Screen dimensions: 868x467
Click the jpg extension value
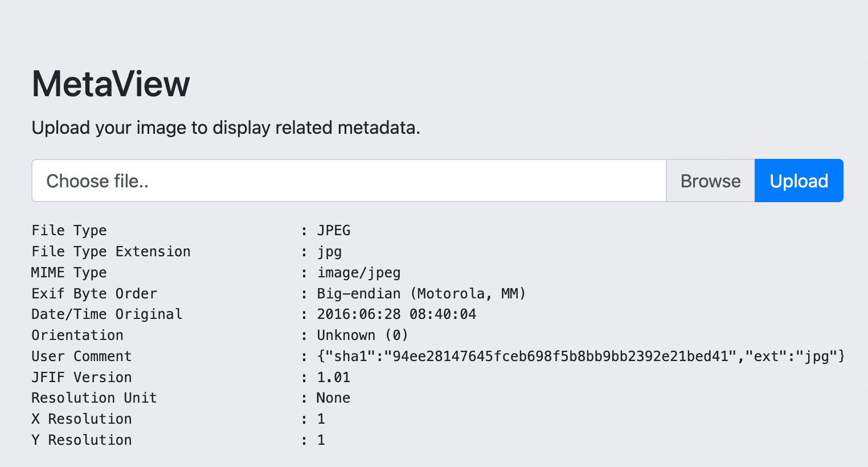(x=329, y=252)
